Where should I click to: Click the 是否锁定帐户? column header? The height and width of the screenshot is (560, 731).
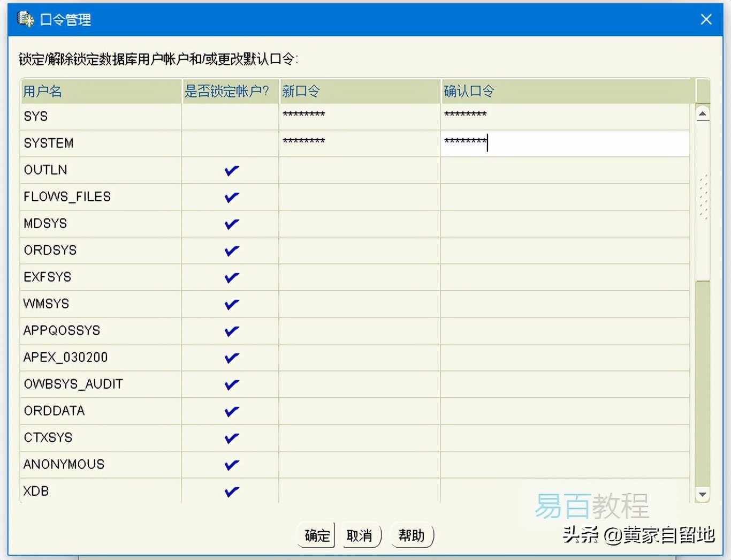pos(230,91)
